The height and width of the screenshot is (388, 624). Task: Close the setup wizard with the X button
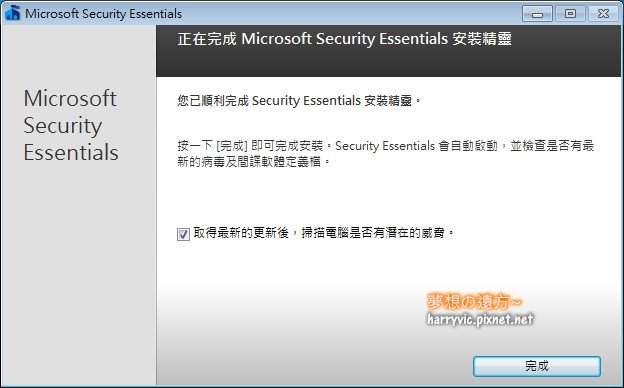pos(603,14)
